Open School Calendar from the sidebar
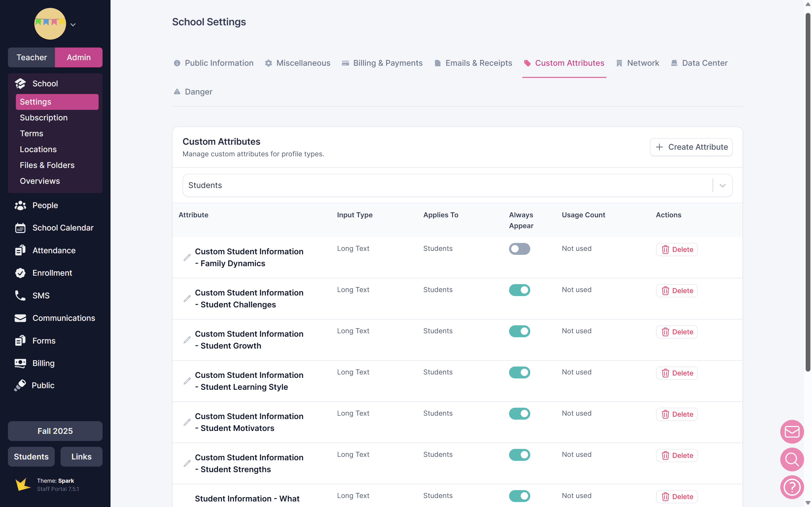 (63, 228)
